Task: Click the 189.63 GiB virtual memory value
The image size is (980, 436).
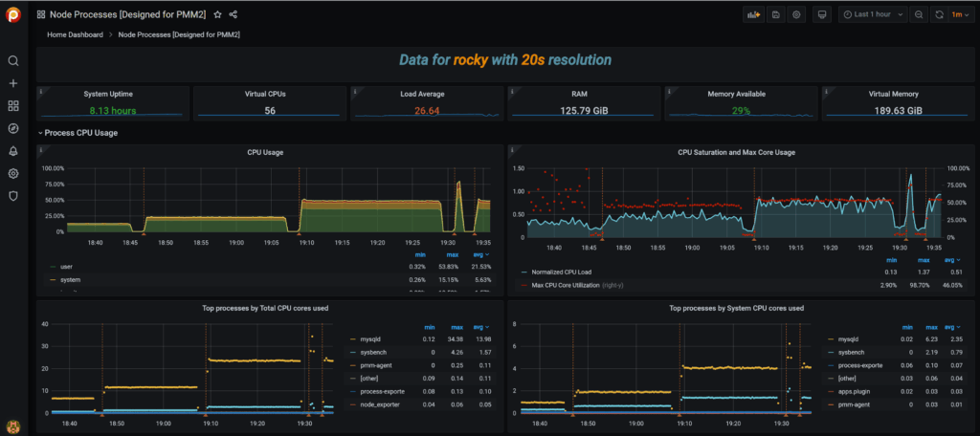Action: point(898,111)
